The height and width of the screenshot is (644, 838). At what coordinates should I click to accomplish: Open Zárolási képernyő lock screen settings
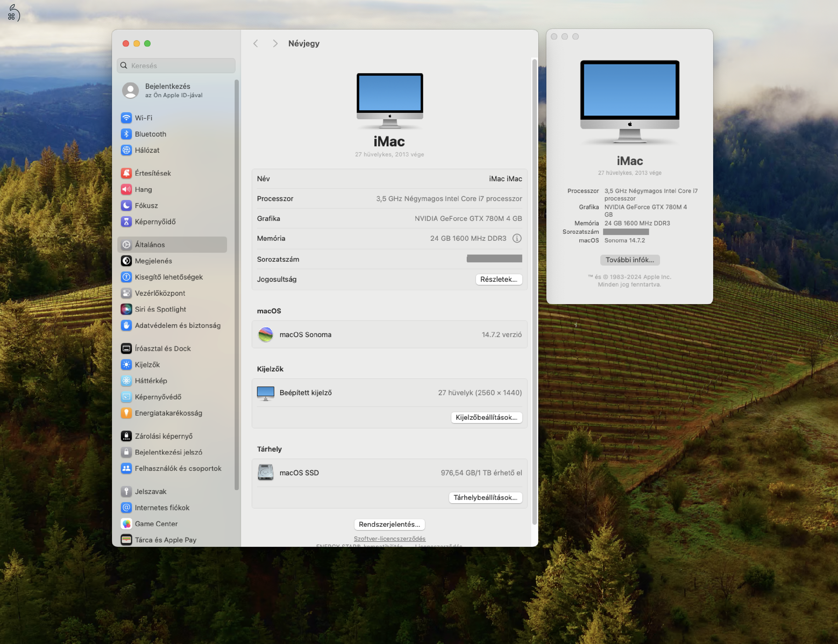point(172,436)
